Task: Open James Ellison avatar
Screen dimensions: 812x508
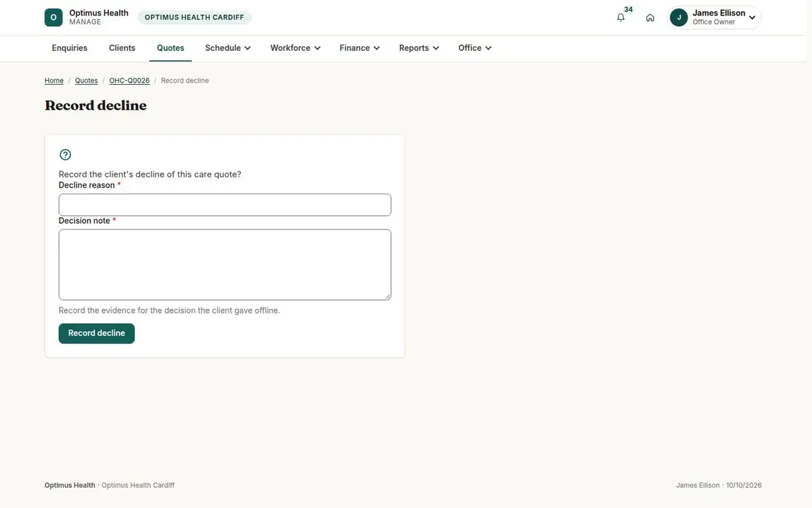Action: point(679,18)
